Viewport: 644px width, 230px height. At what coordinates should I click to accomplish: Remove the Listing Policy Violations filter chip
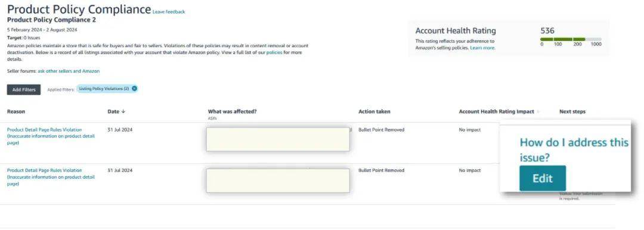coord(134,89)
